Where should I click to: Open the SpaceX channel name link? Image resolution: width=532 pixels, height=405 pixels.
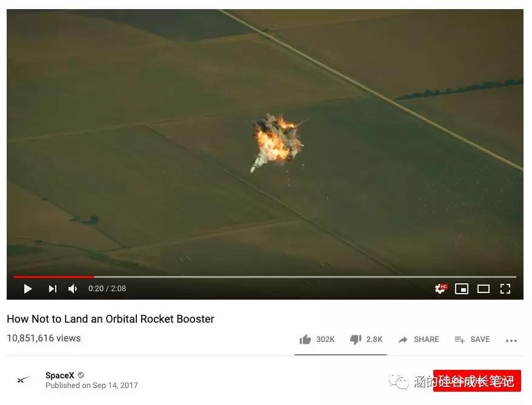60,375
